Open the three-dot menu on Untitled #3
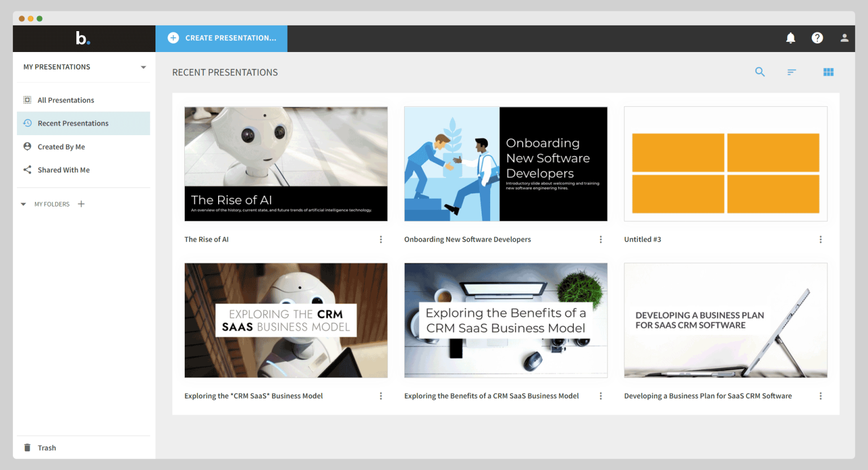 click(x=821, y=239)
